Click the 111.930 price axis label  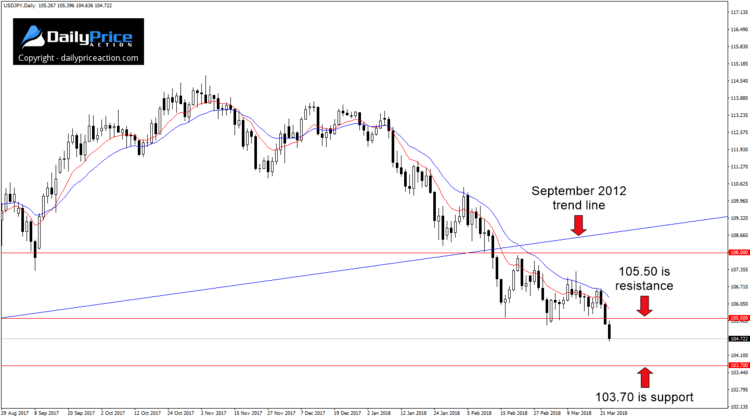pyautogui.click(x=739, y=150)
